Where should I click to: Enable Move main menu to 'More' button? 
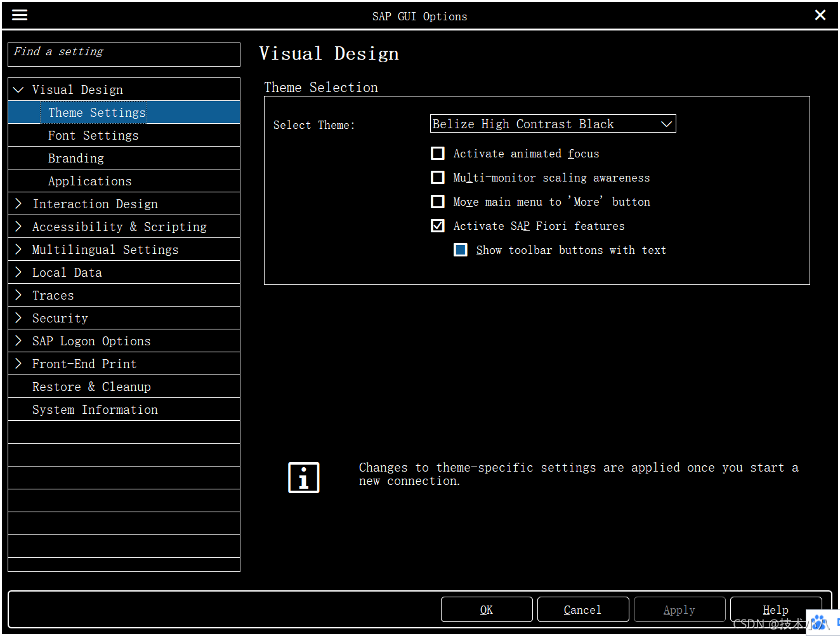438,201
